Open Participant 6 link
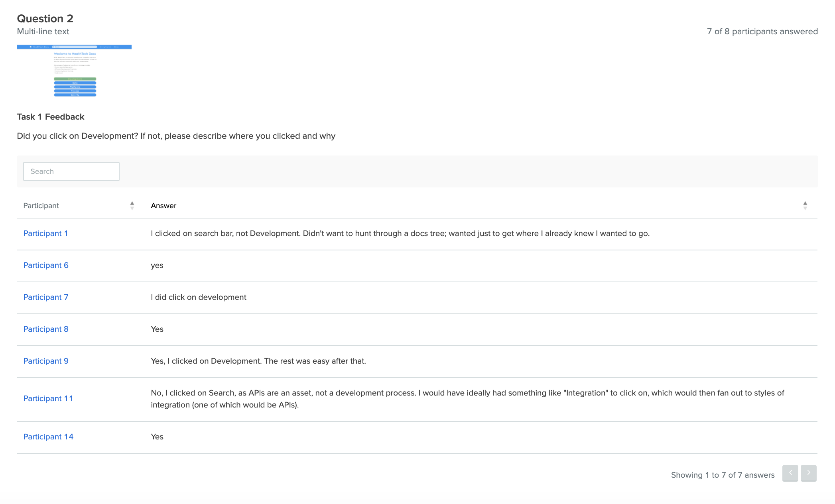This screenshot has height=504, width=835. tap(46, 266)
